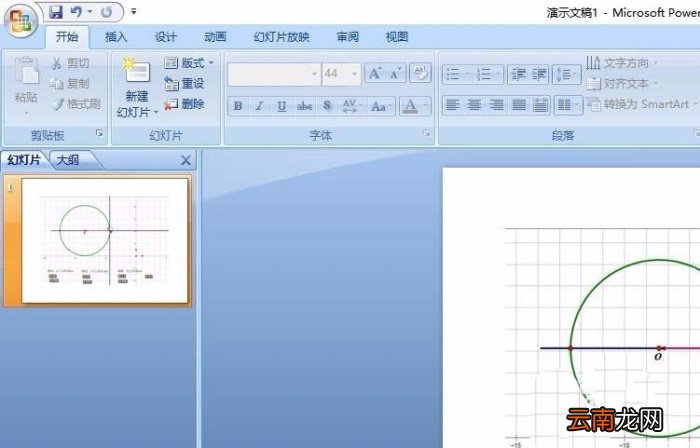Viewport: 700px width, 448px height.
Task: Increase the list indent level
Action: pos(539,74)
